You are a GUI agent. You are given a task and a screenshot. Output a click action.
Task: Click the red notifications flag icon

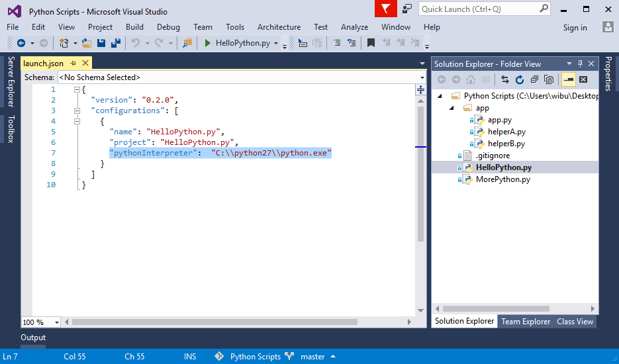click(386, 9)
